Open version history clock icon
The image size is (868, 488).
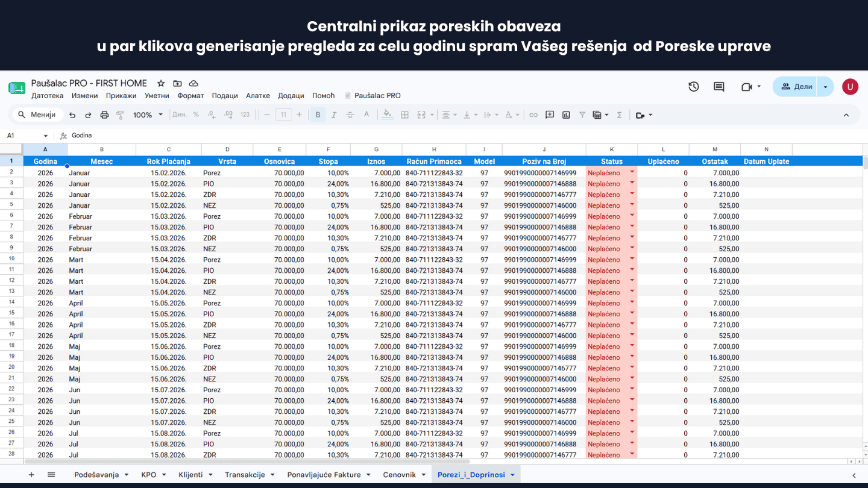[694, 87]
